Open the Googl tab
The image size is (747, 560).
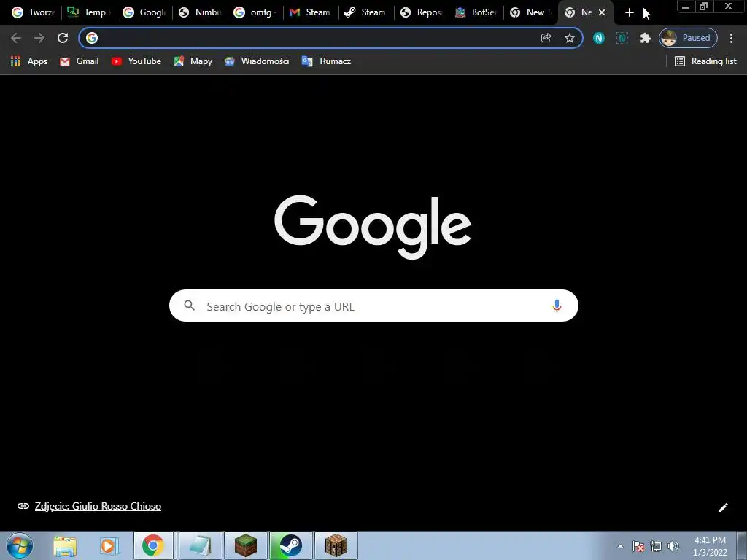[x=144, y=12]
